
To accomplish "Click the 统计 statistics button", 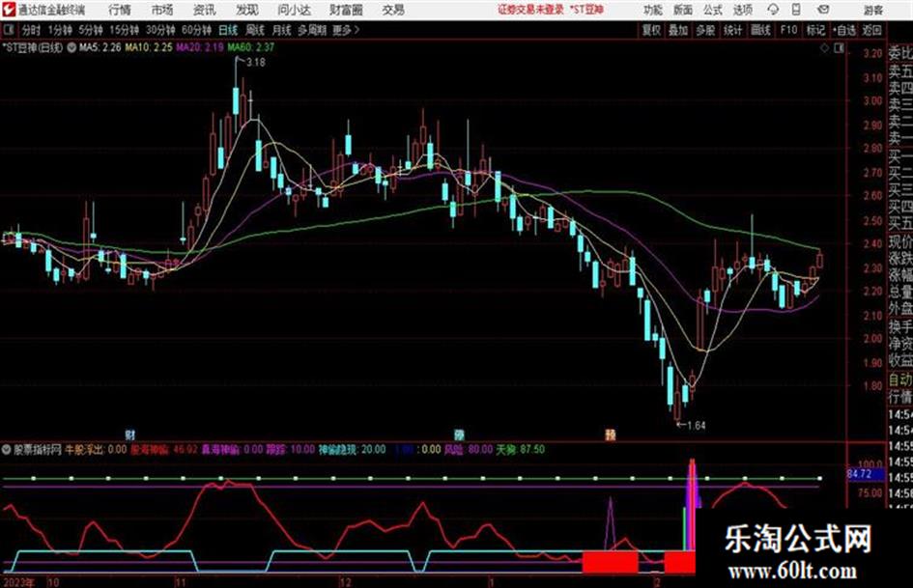I will tap(732, 30).
